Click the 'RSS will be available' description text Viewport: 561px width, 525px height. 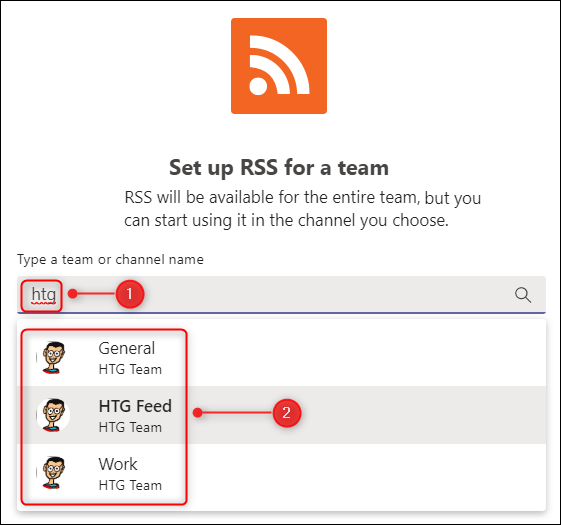(x=302, y=209)
